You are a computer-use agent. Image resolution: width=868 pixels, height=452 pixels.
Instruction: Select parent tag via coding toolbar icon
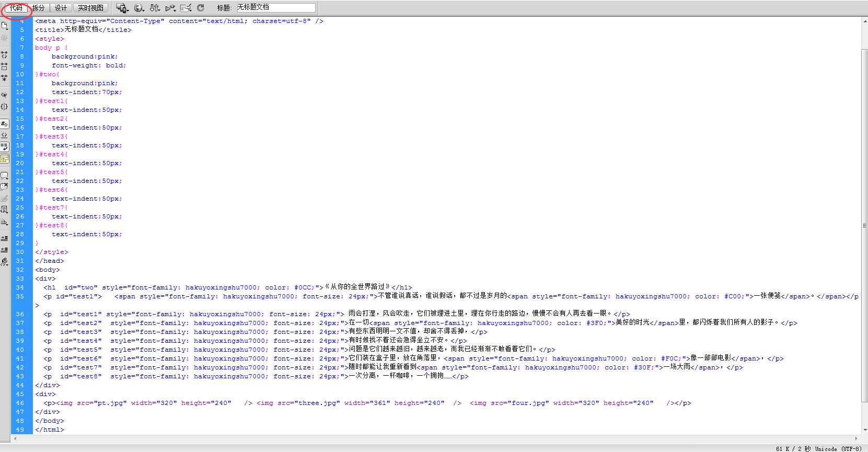[x=4, y=95]
